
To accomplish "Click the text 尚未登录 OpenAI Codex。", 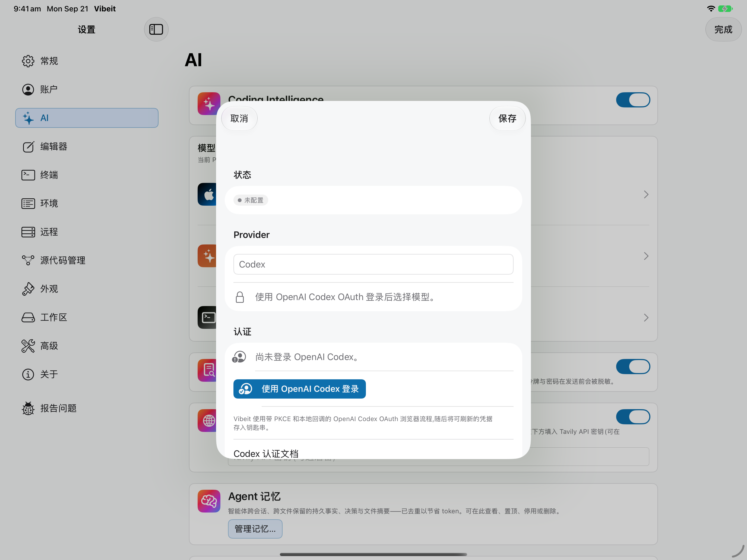I will pos(307,357).
